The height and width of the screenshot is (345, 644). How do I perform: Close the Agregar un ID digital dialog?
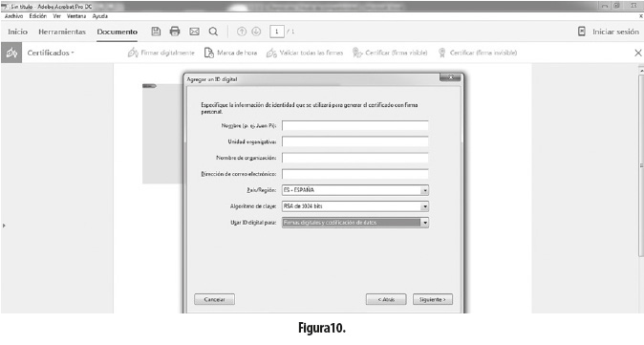(x=451, y=77)
